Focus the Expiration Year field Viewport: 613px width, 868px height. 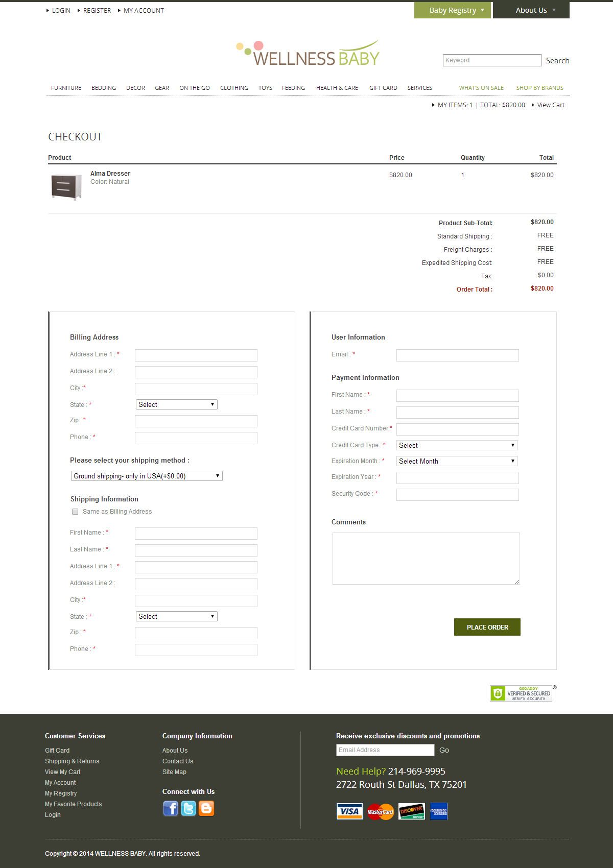coord(458,478)
